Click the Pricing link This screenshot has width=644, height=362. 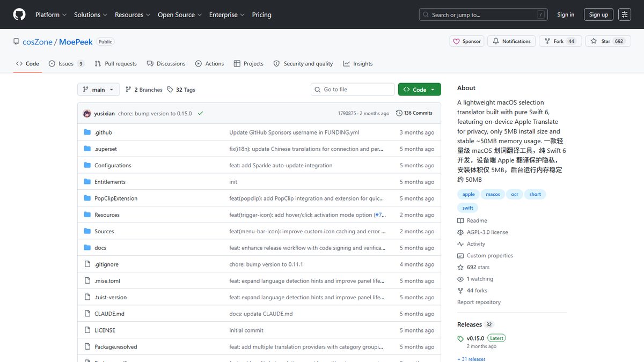261,14
